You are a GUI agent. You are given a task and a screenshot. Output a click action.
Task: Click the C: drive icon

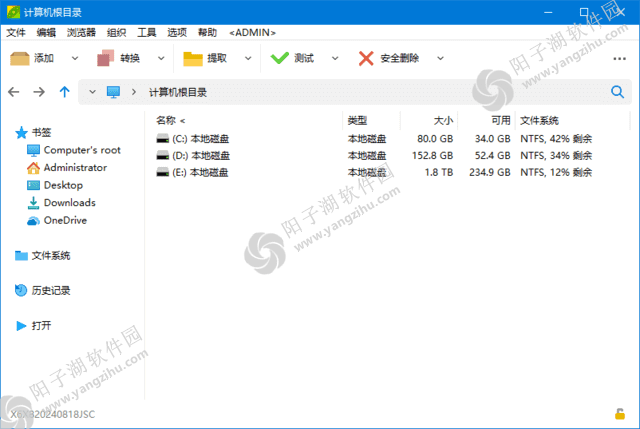(x=162, y=139)
